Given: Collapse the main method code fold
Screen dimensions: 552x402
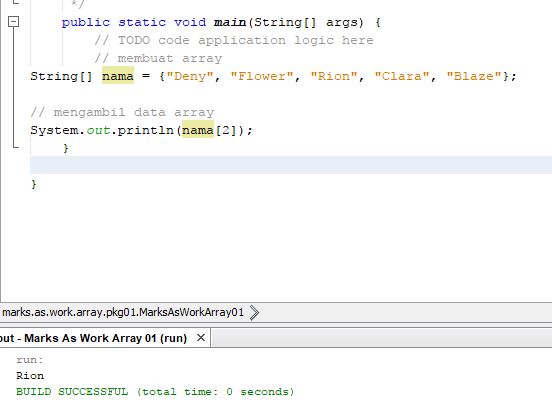Looking at the screenshot, I should click(13, 22).
